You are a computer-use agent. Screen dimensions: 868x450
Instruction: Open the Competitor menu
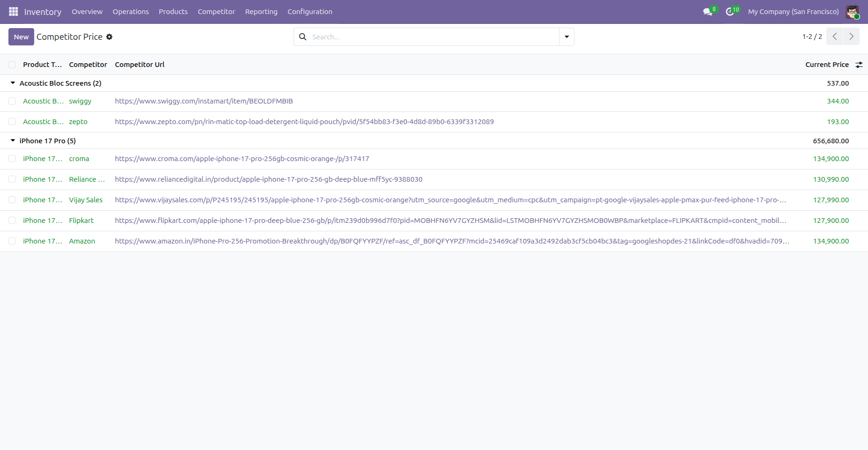(x=216, y=12)
